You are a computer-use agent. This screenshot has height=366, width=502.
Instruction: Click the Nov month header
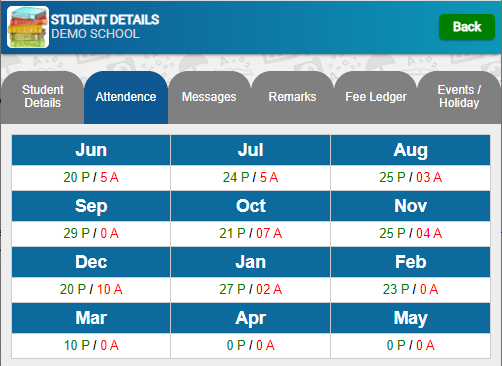410,206
